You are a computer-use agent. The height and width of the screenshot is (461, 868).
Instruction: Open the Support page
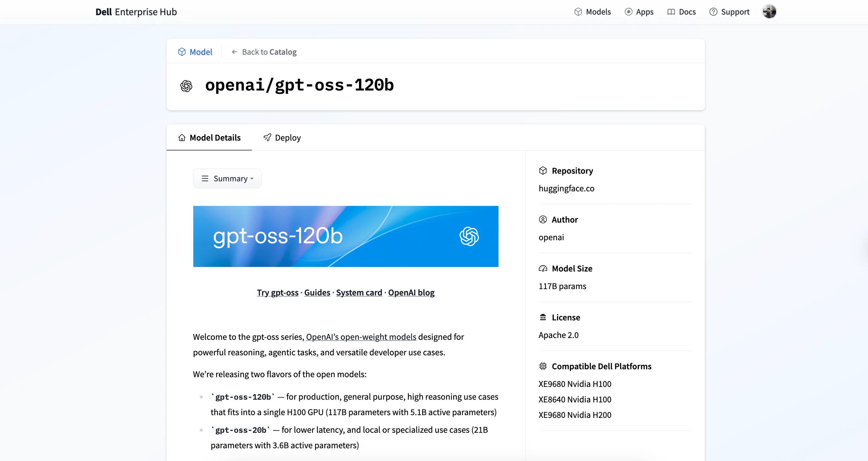[x=729, y=12]
